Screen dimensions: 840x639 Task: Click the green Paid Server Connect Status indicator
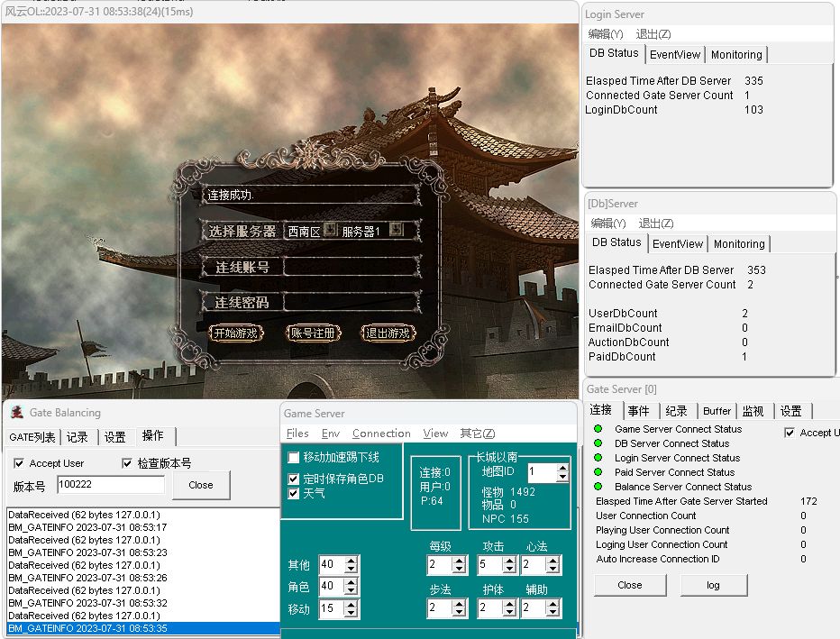(598, 472)
